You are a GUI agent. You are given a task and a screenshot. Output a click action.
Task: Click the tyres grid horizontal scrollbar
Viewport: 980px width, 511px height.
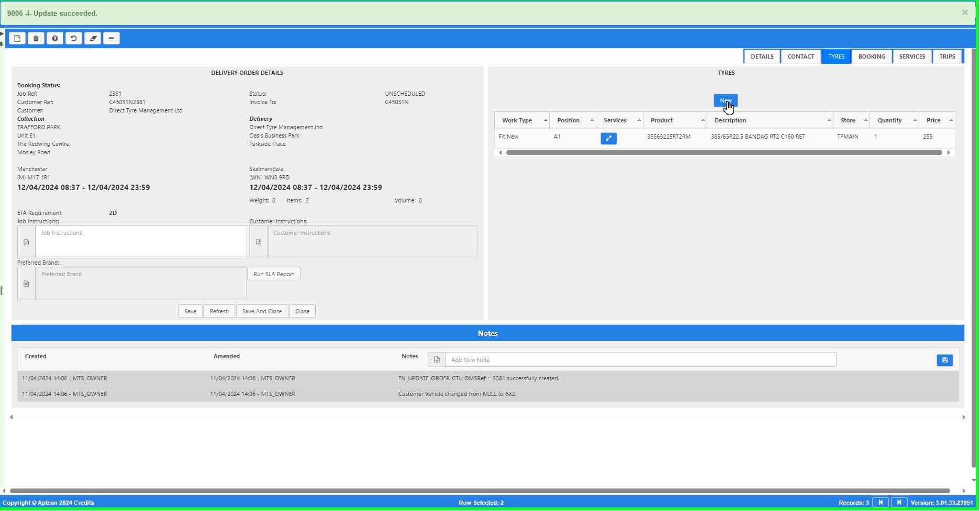point(724,153)
